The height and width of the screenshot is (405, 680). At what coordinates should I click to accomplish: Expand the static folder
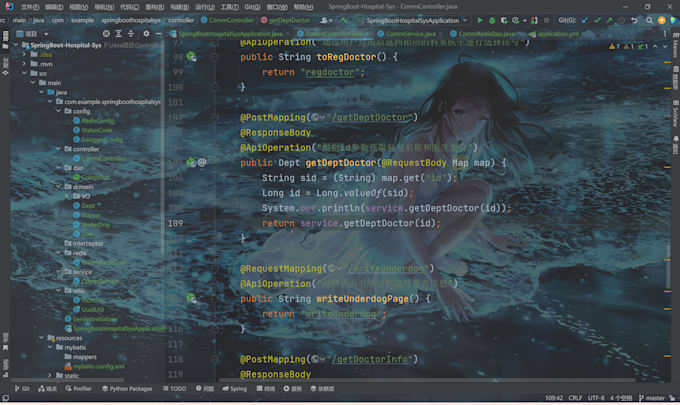coord(50,376)
